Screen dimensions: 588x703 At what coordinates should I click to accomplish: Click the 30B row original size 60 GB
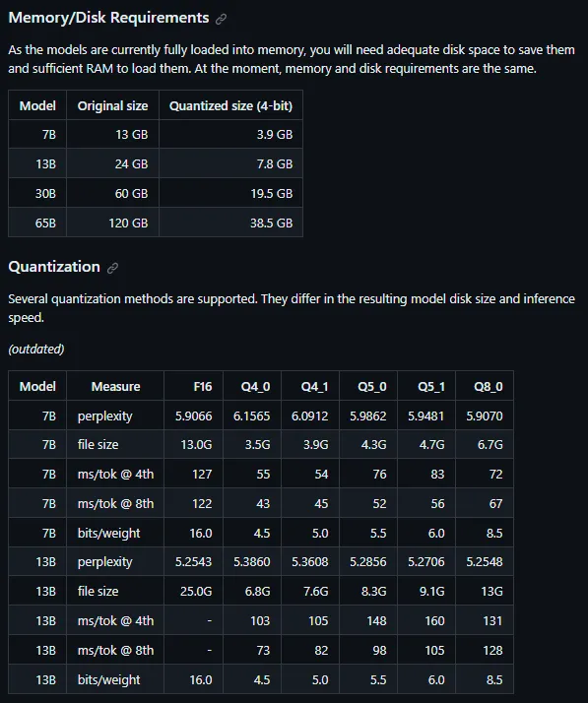pos(131,193)
